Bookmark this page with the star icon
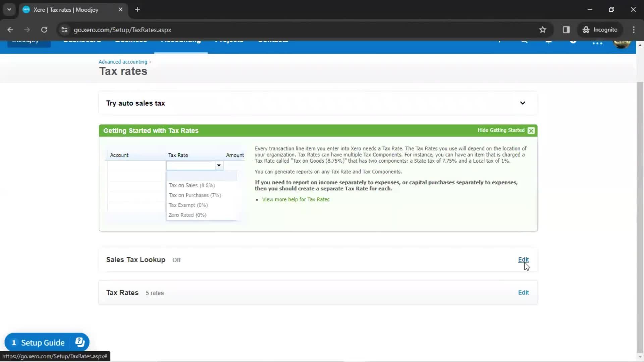 543,30
